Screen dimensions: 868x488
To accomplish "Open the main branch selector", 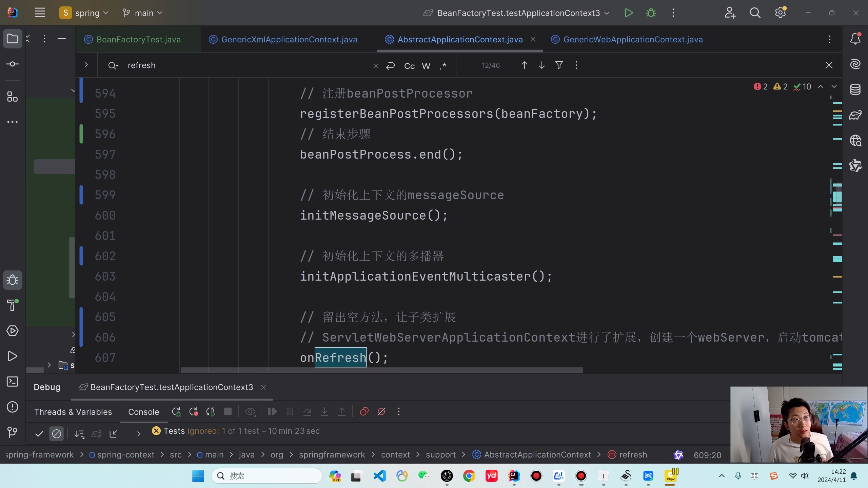I will (142, 13).
